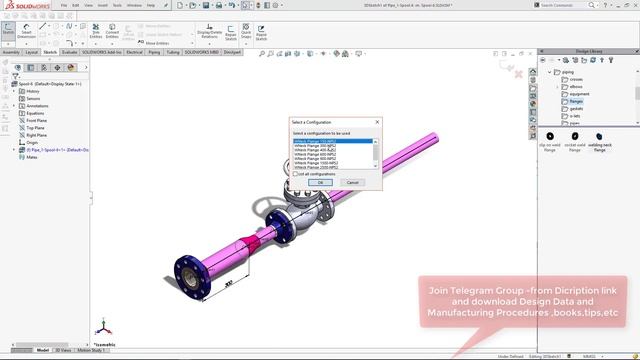640x360 pixels.
Task: Open Quick Snaps tool
Action: click(x=246, y=31)
